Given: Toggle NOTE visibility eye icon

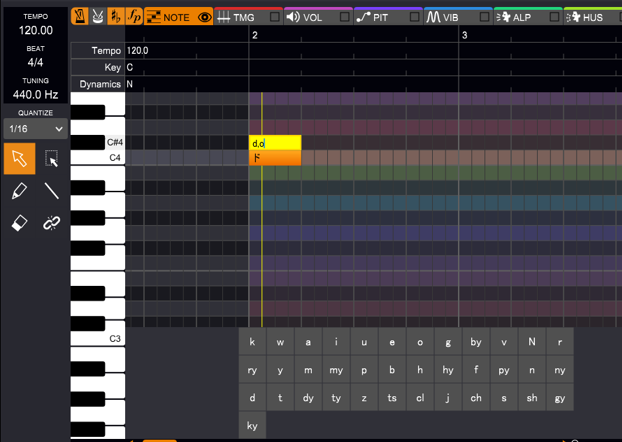Looking at the screenshot, I should pos(205,17).
